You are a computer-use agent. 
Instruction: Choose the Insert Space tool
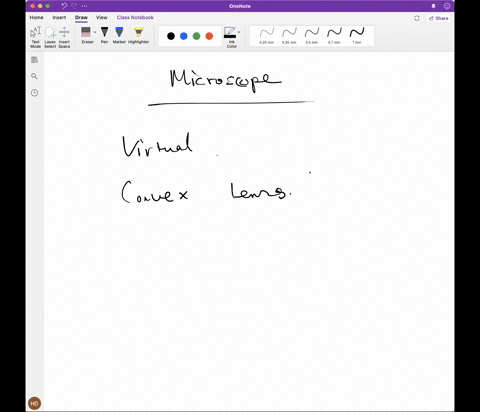coord(64,37)
